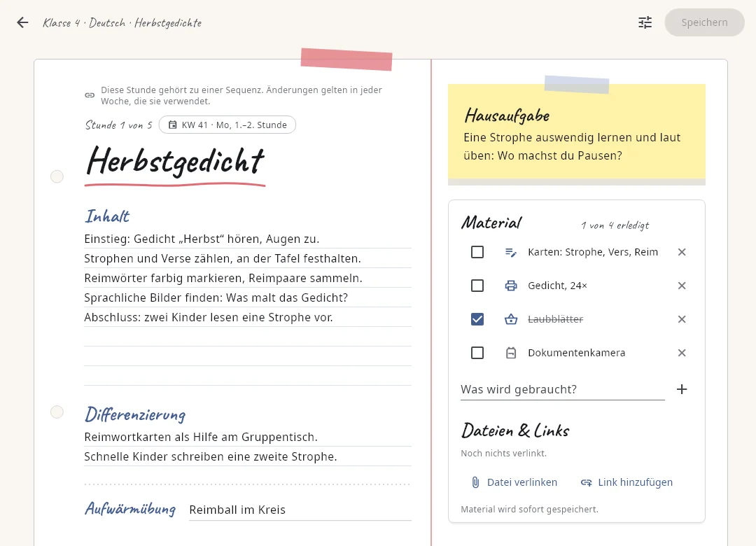The height and width of the screenshot is (546, 756).
Task: Remove the Karten: Strophe, Vers, Reim item
Action: [x=681, y=252]
